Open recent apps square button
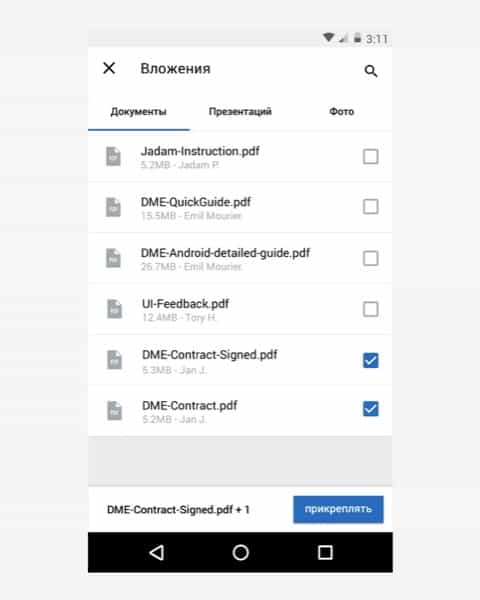 (x=325, y=553)
